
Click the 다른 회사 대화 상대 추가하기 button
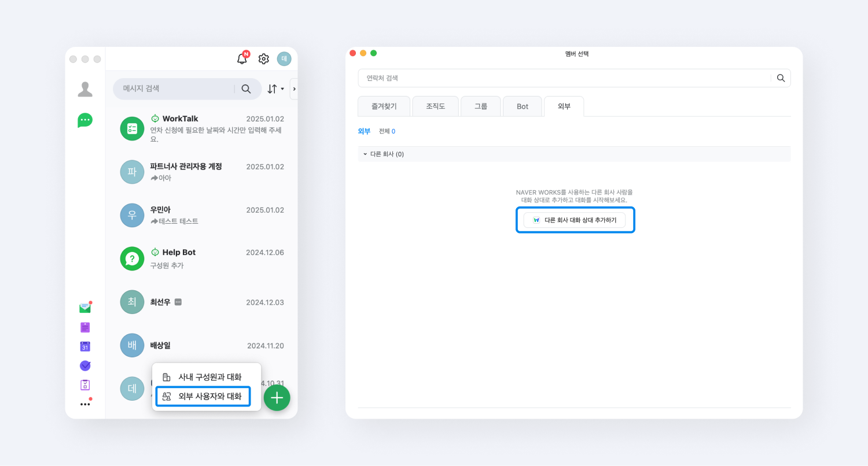575,220
